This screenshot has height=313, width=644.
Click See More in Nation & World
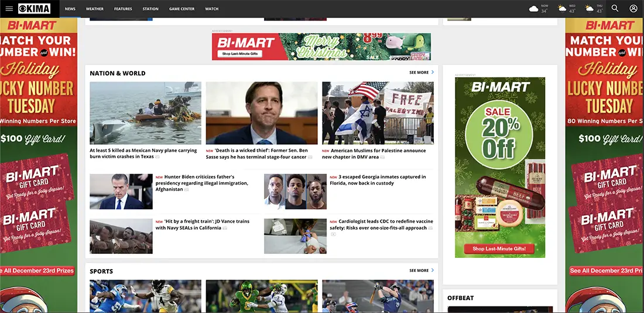[419, 73]
